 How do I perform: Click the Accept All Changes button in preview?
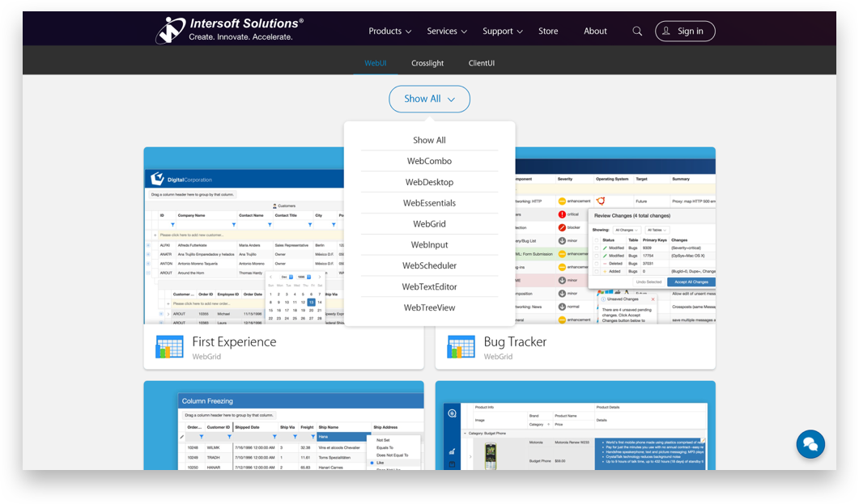691,282
